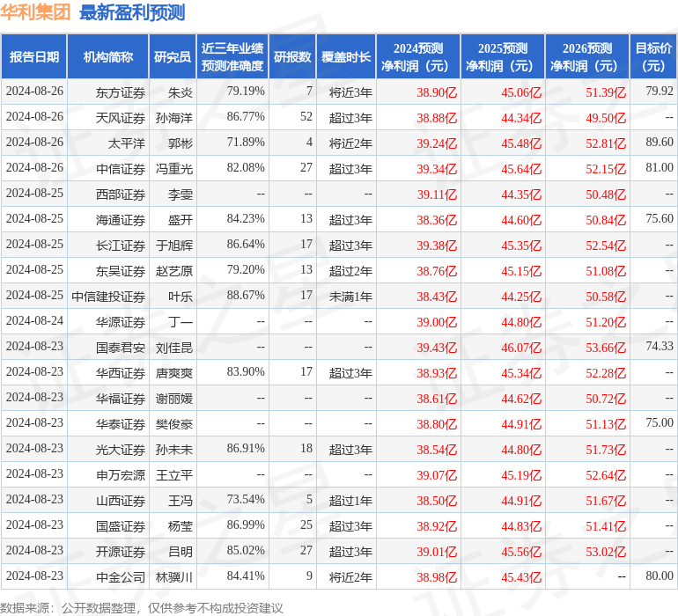Click the 2025预测净利润 column header
This screenshot has height=616, width=678.
coord(503,57)
